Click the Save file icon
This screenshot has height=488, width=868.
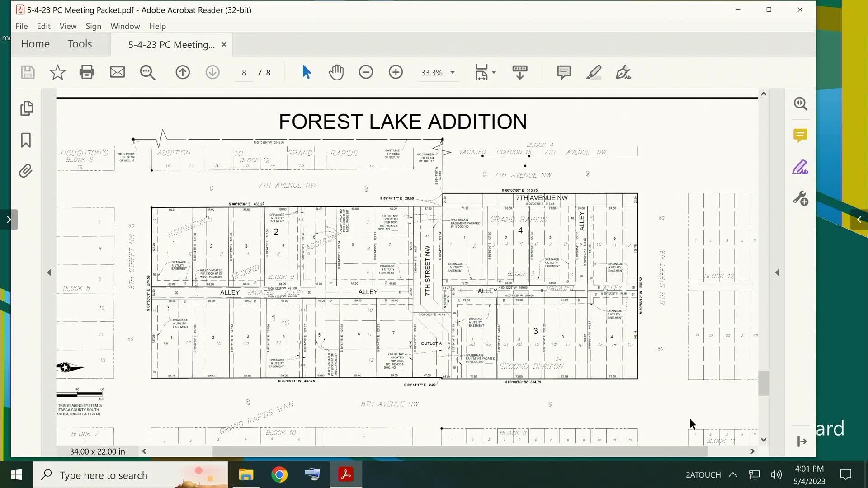[28, 72]
